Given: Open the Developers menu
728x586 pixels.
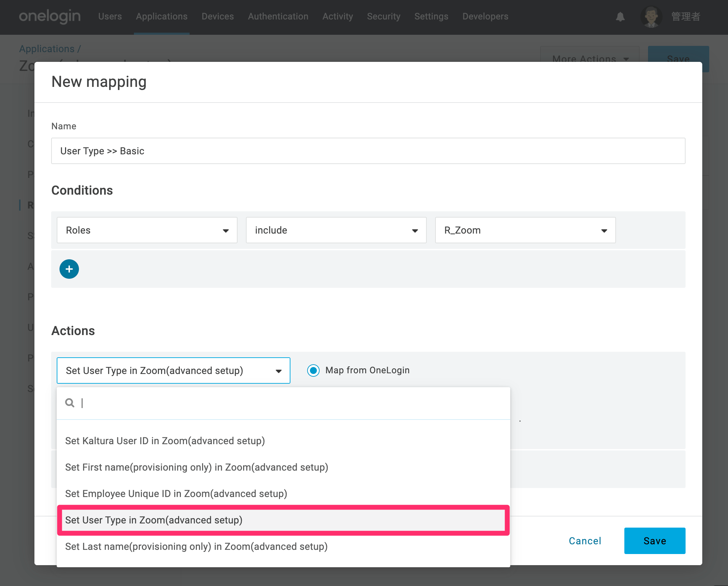Looking at the screenshot, I should point(485,16).
